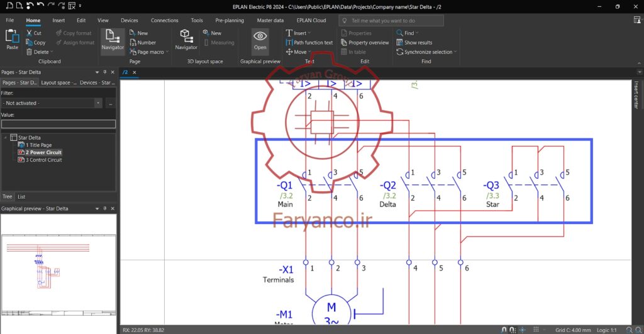Viewport: 644px width, 334px height.
Task: Click the Show results icon
Action: [x=399, y=42]
